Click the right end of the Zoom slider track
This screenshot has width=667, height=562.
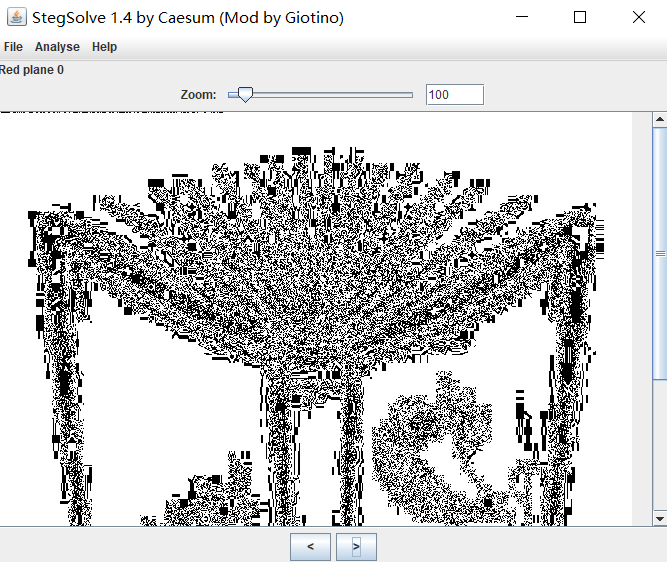click(x=410, y=95)
